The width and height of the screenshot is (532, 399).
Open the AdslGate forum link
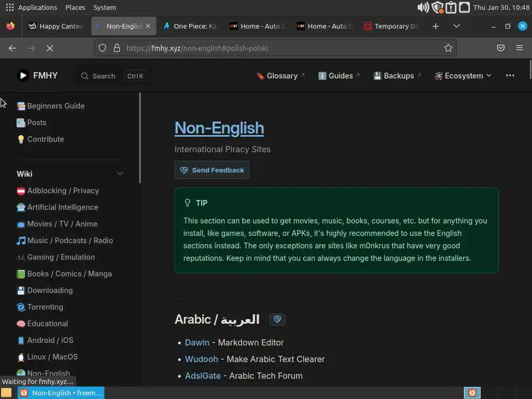tap(203, 376)
